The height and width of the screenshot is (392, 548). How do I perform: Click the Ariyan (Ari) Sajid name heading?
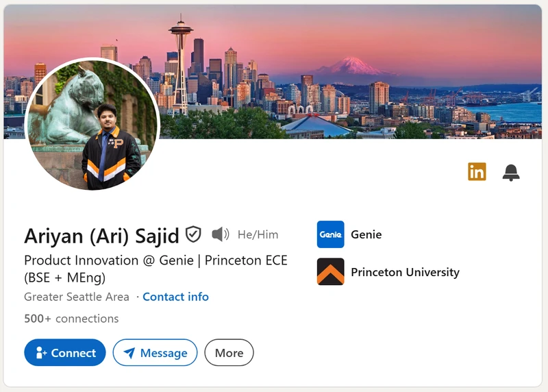pyautogui.click(x=101, y=236)
